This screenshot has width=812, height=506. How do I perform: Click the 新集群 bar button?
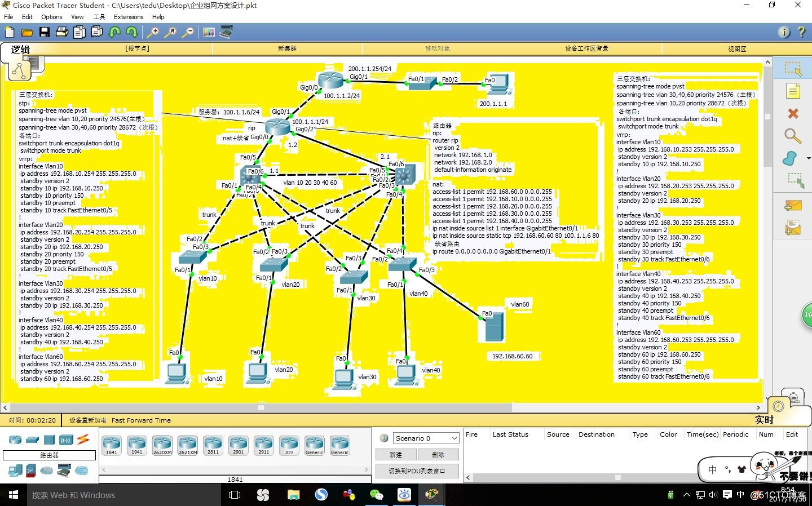coord(287,49)
